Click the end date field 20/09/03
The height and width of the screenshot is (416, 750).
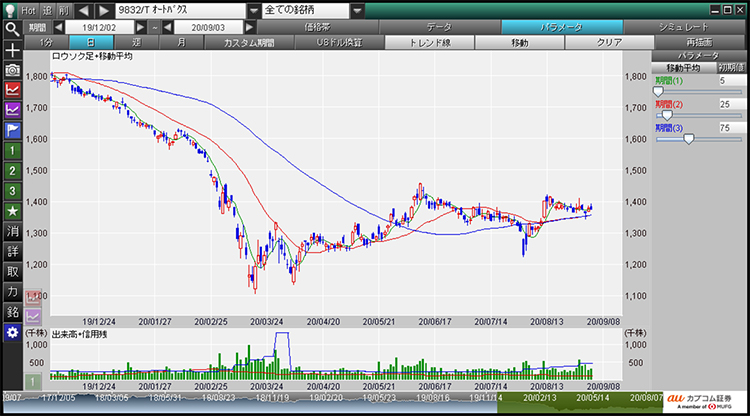[209, 27]
